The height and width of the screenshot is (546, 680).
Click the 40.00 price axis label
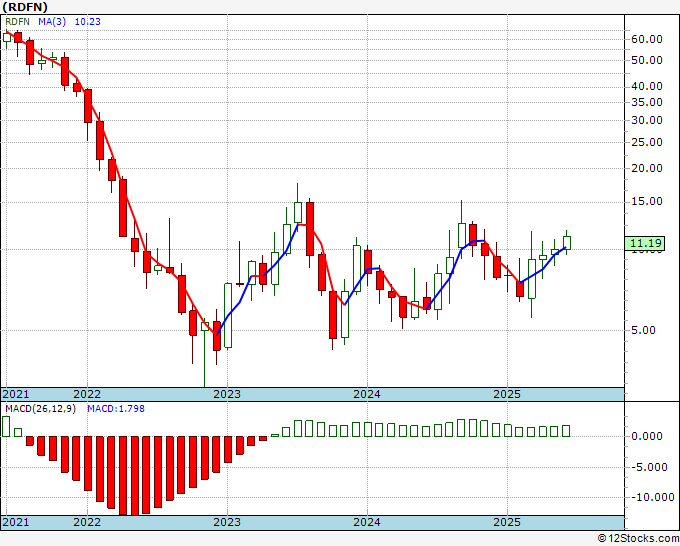(647, 86)
